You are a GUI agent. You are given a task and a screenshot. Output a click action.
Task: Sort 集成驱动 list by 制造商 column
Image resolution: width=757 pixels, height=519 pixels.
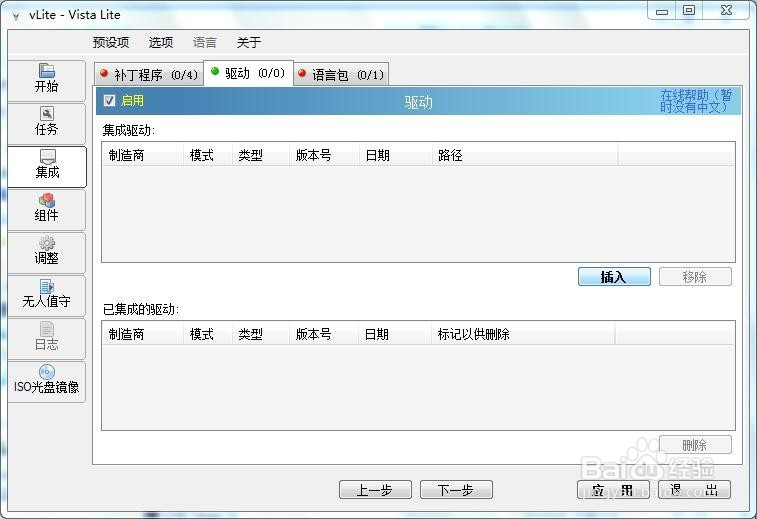point(143,155)
